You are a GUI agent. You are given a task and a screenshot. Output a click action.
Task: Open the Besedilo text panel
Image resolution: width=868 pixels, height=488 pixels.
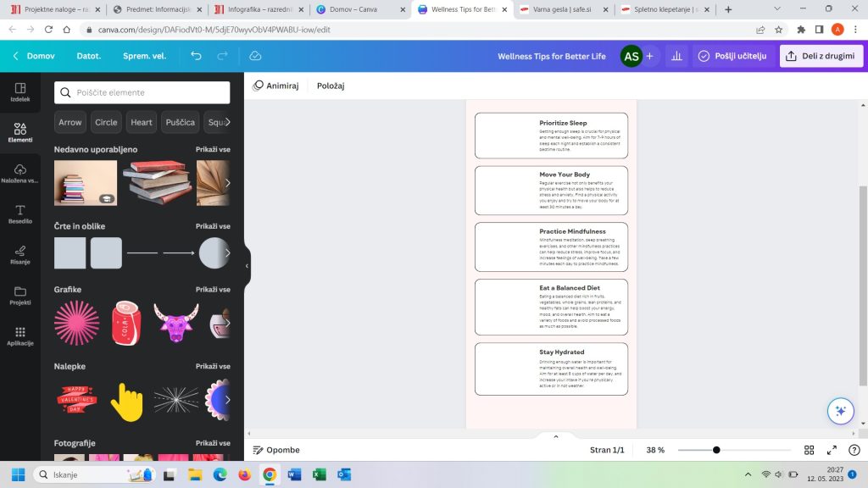(20, 214)
